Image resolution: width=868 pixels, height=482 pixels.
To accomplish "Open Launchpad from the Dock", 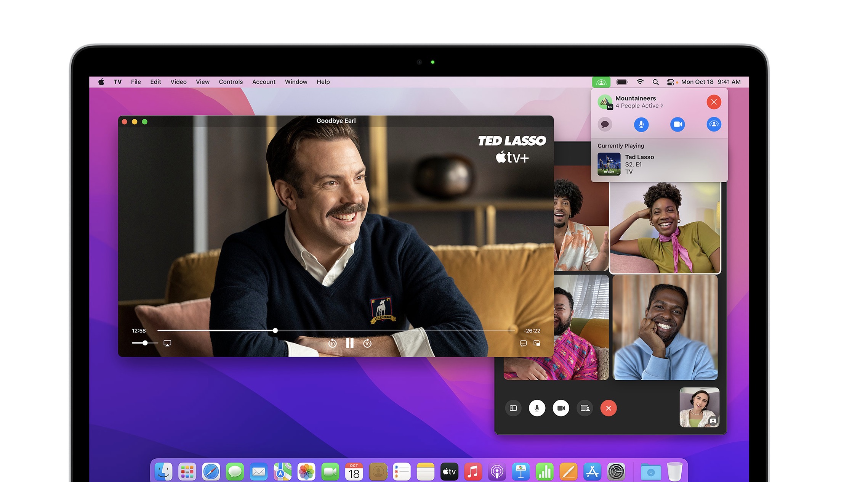I will click(x=187, y=472).
